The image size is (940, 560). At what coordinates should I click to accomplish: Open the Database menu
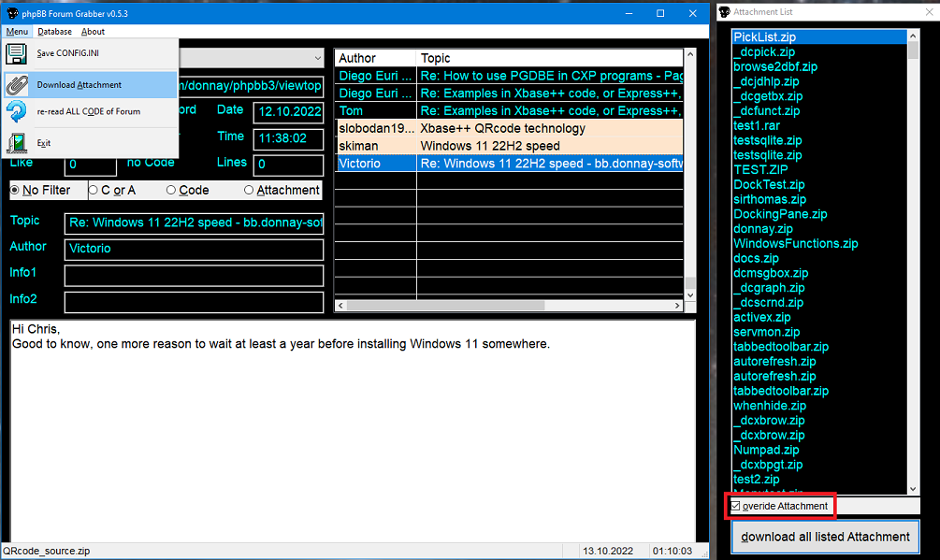[54, 32]
